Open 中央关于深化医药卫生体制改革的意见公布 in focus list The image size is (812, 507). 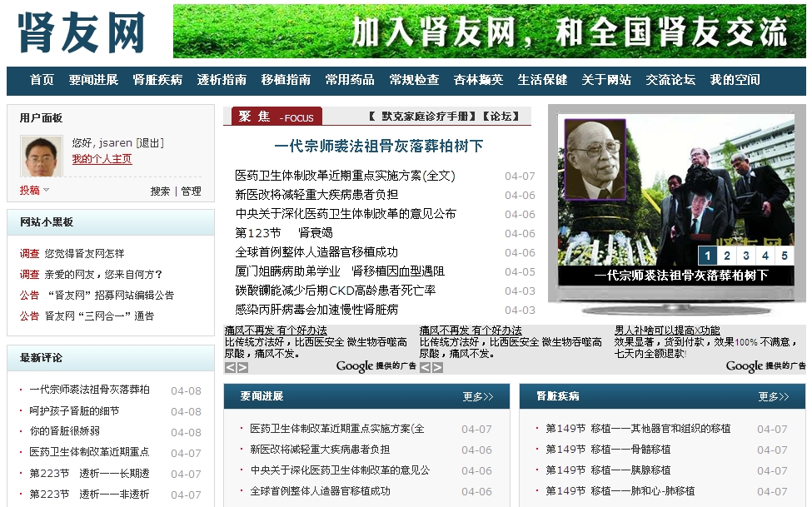[x=346, y=214]
